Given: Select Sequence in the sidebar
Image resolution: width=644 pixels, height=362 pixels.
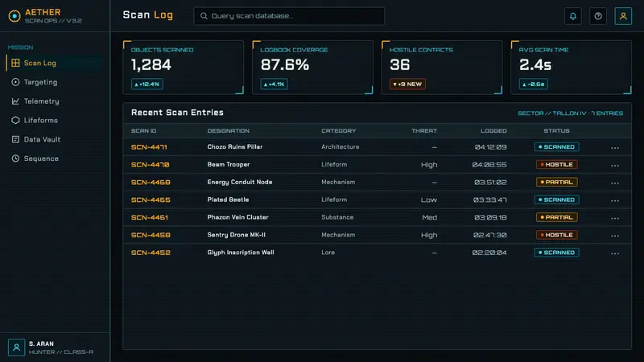Looking at the screenshot, I should click(x=56, y=158).
